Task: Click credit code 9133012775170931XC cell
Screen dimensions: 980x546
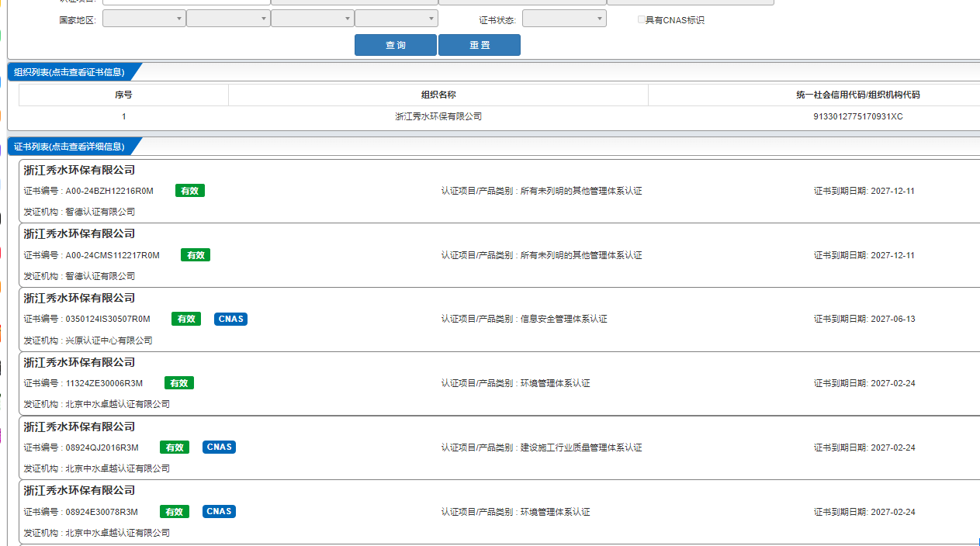Action: tap(858, 116)
